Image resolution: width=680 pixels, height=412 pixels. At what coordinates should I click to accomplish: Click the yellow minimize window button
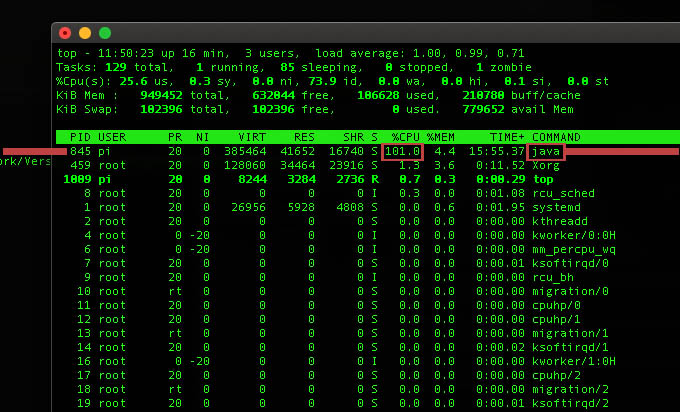(85, 33)
